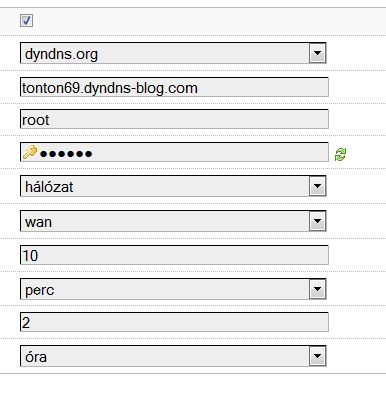Click the hálózat text in combo box

point(49,187)
